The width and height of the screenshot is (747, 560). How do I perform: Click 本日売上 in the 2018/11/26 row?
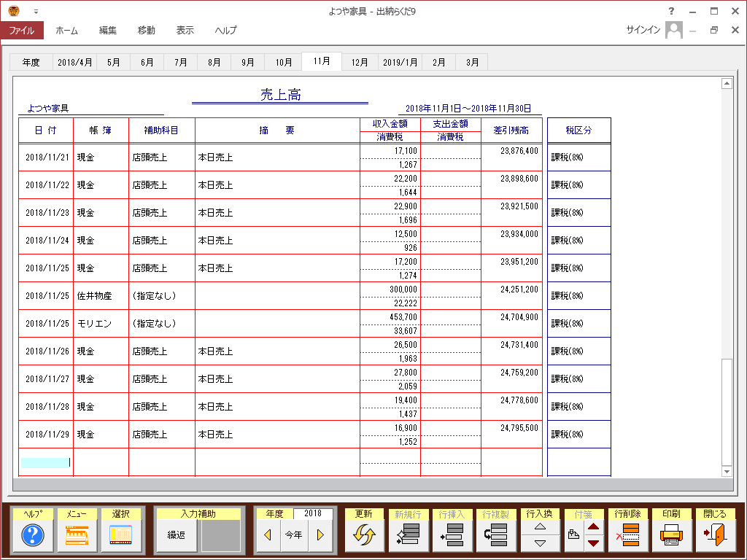(215, 351)
